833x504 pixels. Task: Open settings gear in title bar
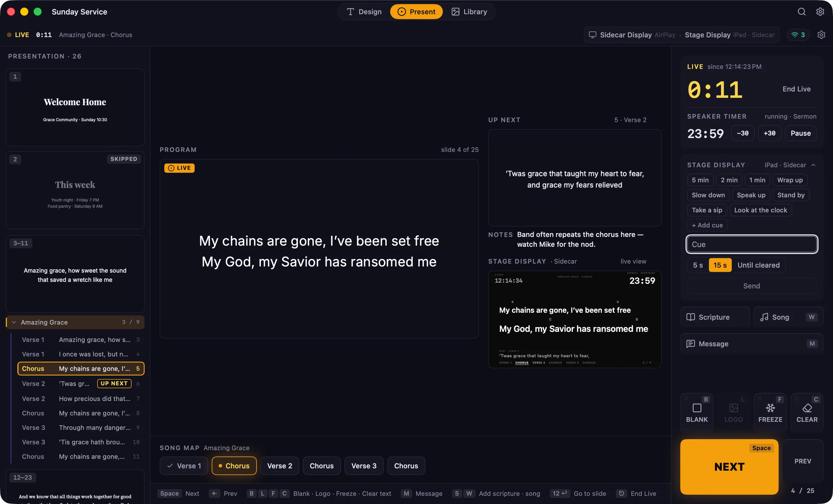820,12
